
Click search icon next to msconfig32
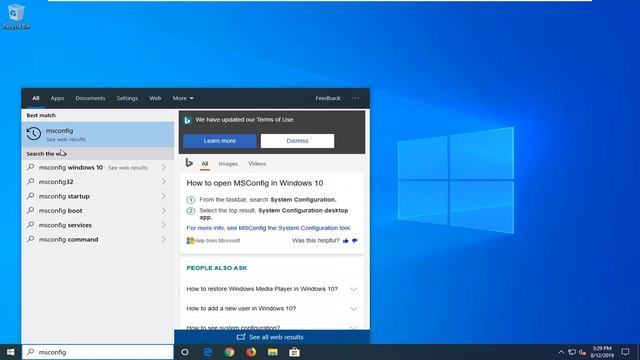point(31,182)
